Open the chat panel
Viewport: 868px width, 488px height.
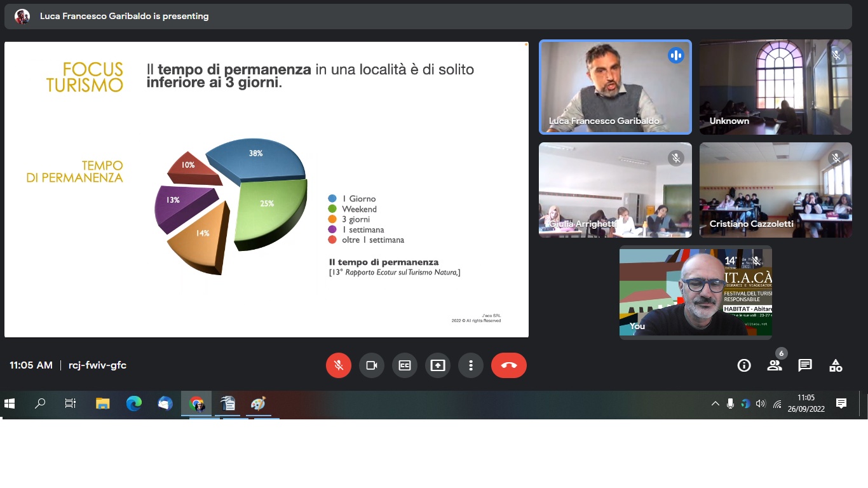805,365
